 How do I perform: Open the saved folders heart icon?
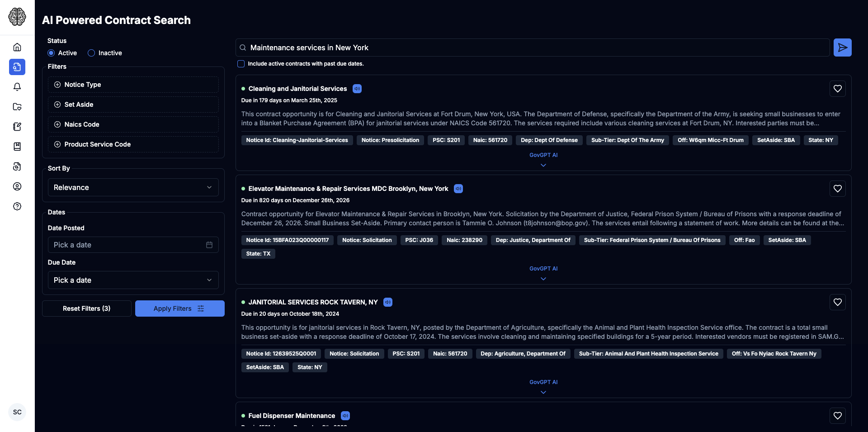17,107
